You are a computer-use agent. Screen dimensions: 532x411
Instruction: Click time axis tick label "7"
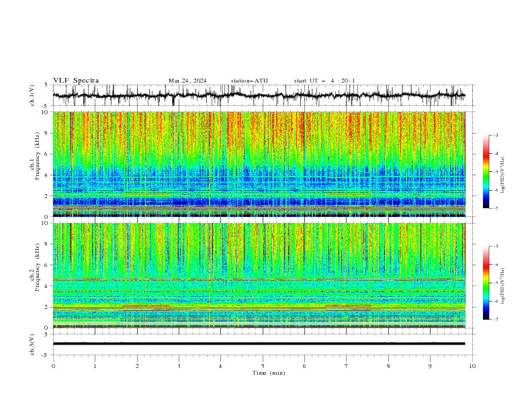pyautogui.click(x=347, y=366)
